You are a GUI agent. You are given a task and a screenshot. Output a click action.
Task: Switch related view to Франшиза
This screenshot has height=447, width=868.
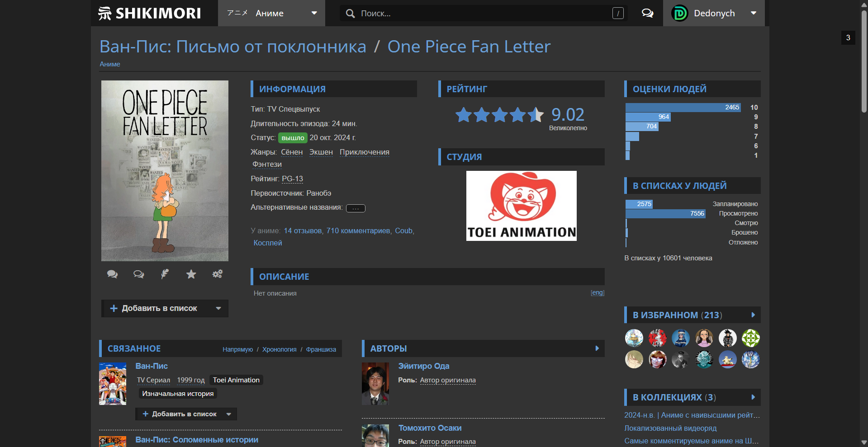click(321, 349)
